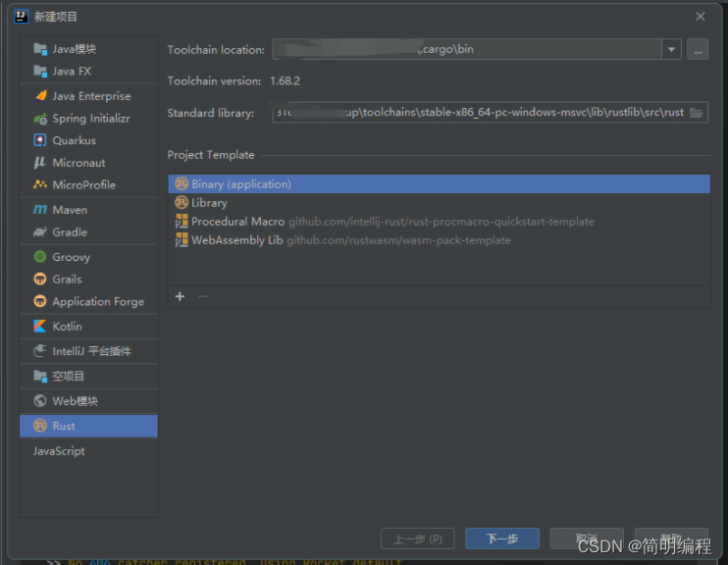Choose the Groovy green icon
Viewport: 728px width, 565px height.
pyautogui.click(x=40, y=257)
